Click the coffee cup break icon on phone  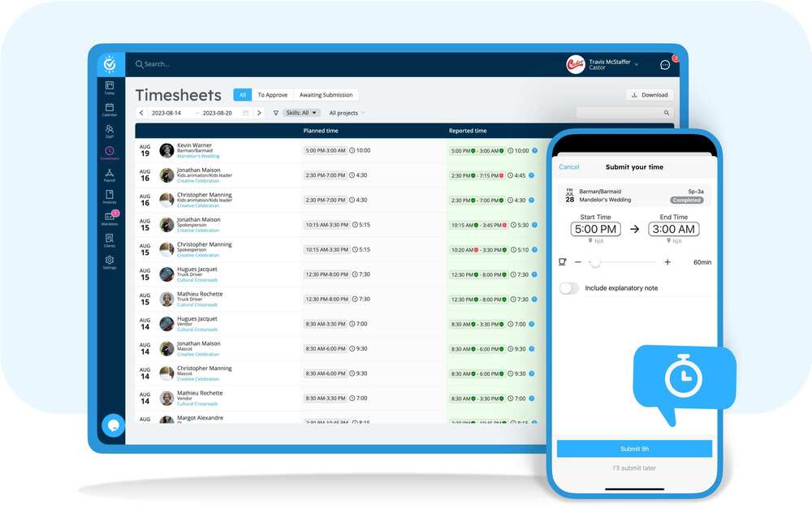[563, 262]
